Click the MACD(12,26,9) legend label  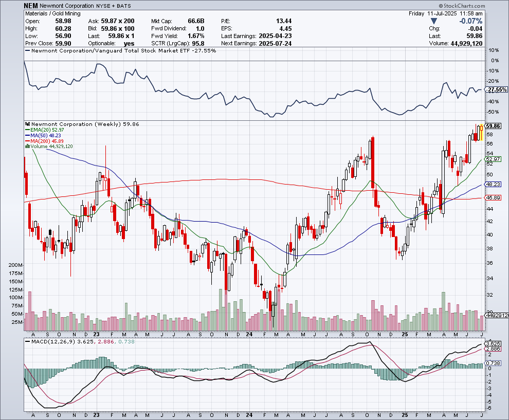[53, 341]
